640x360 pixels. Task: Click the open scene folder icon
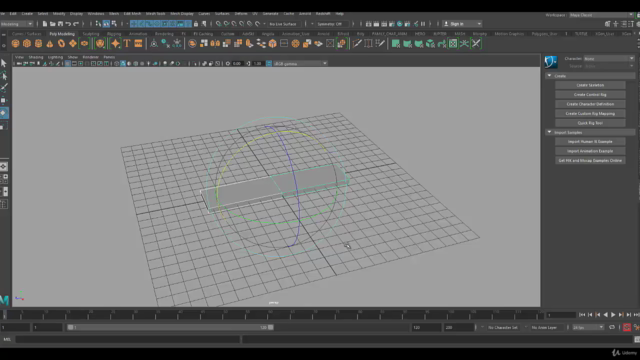point(53,24)
